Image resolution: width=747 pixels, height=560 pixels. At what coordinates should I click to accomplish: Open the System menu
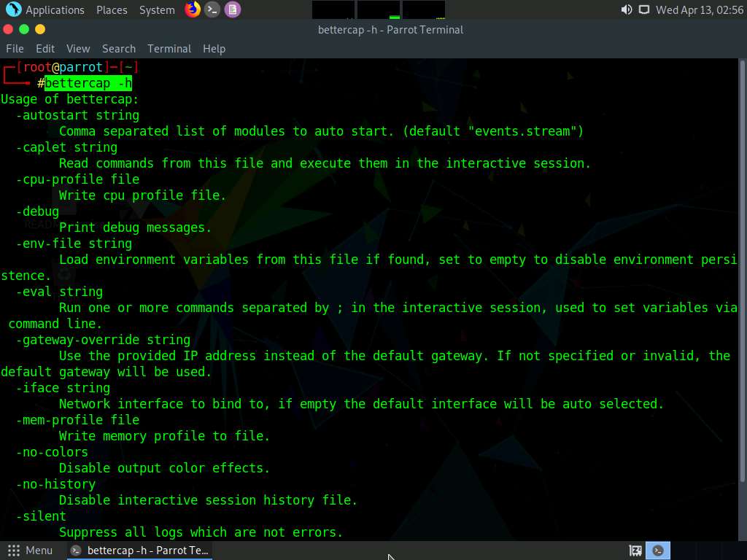point(157,9)
